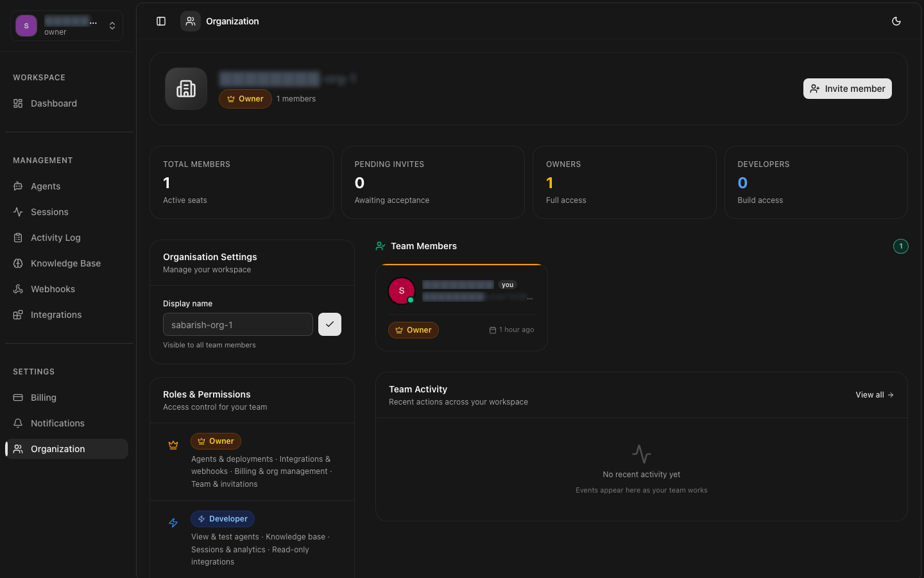Focus the Display name input field
Viewport: 924px width, 578px height.
pos(238,324)
